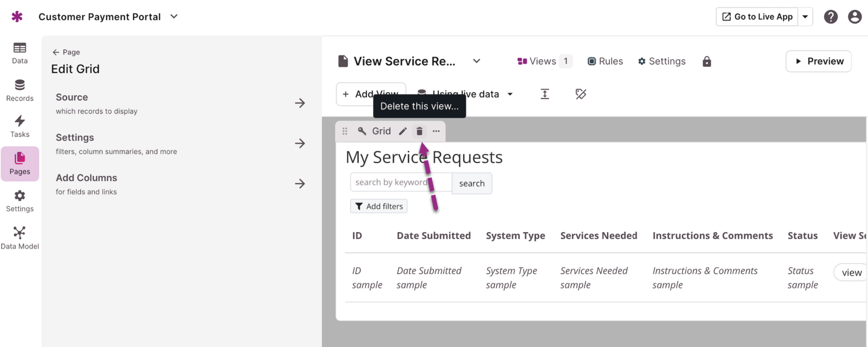Open the Source section of Edit Grid
Viewport: 868px width, 347px height.
pos(181,103)
